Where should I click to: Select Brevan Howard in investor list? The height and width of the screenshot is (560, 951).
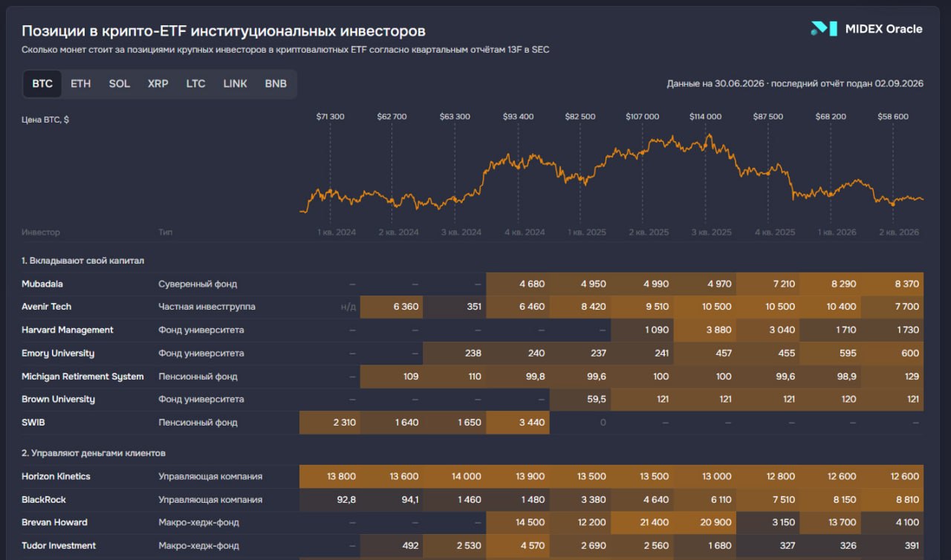pyautogui.click(x=54, y=522)
